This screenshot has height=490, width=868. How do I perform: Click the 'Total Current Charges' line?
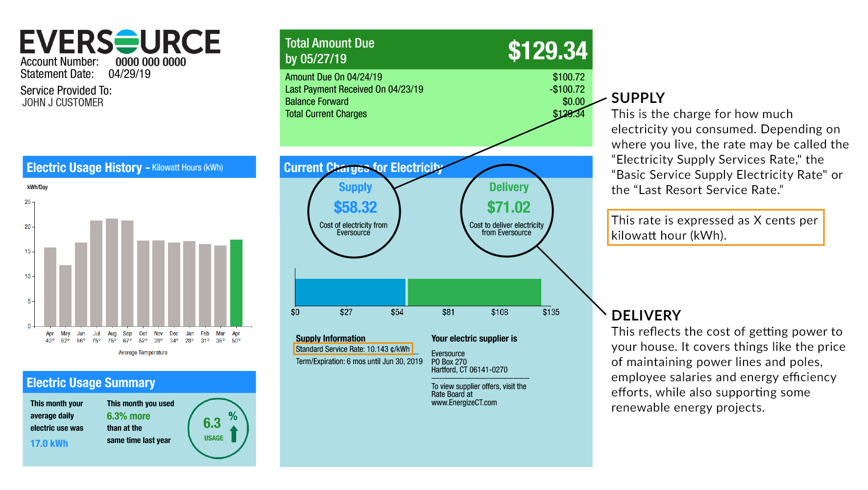[326, 114]
